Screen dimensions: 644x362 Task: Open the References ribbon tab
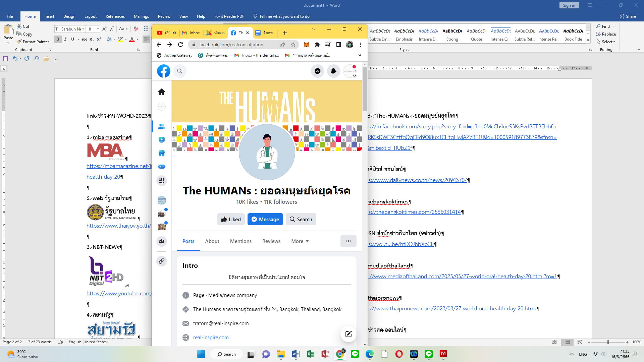(x=115, y=16)
